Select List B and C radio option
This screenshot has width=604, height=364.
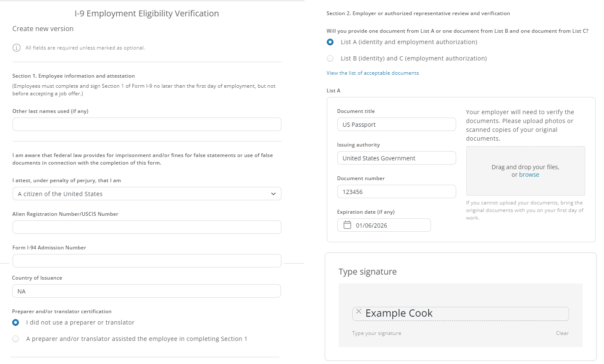[330, 58]
